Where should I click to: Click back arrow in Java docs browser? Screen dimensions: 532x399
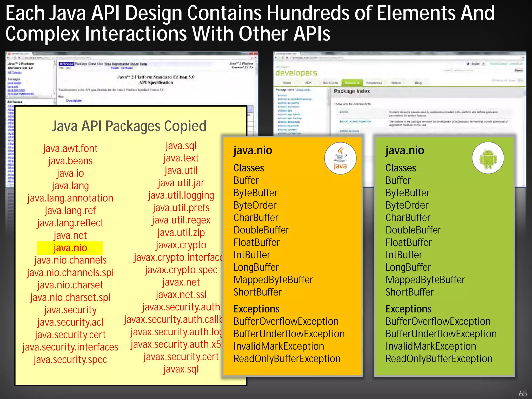(x=9, y=57)
